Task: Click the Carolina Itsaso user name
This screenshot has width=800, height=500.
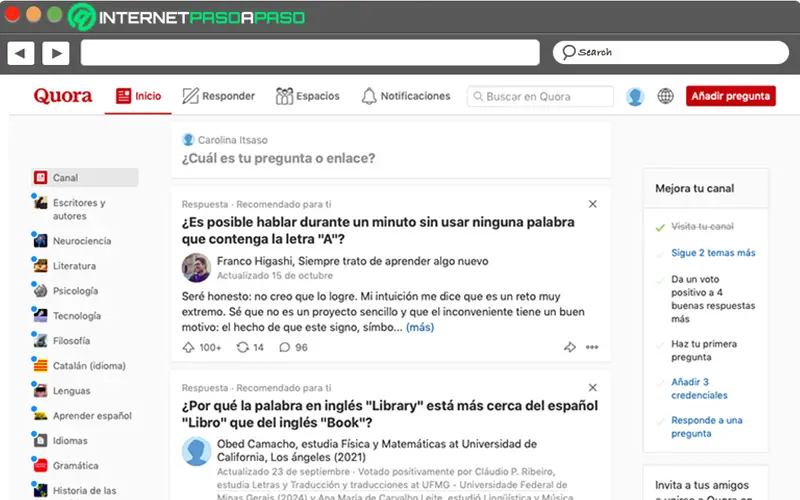Action: click(x=232, y=140)
